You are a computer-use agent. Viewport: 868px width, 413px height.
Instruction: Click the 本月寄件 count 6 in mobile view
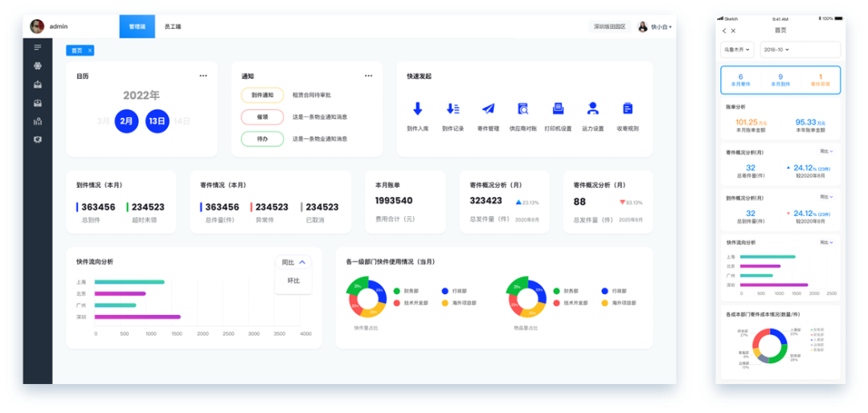(x=741, y=80)
